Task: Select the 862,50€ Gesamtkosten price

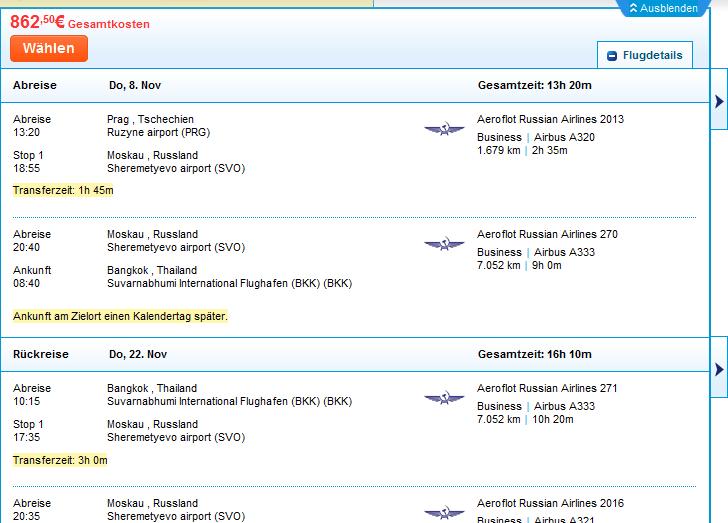Action: click(x=80, y=22)
